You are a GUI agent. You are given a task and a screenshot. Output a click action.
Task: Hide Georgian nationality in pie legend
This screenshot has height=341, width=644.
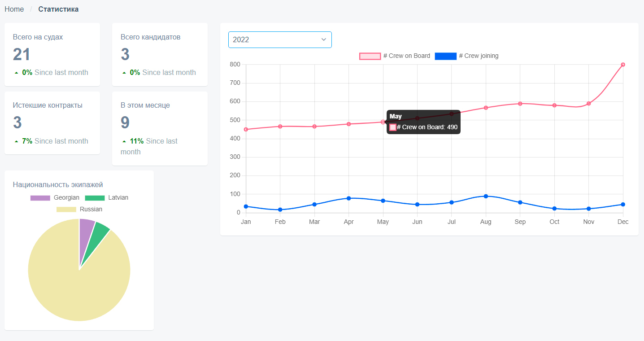(x=40, y=198)
